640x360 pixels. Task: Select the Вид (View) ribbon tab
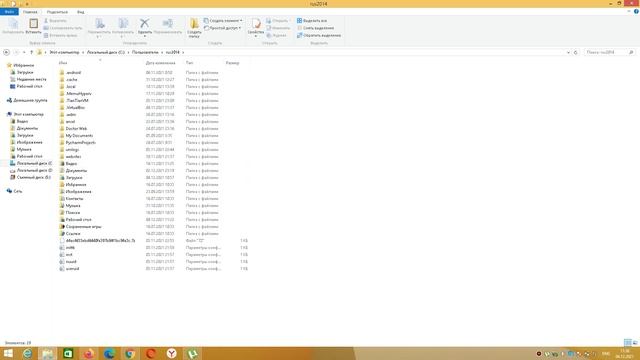[80, 12]
